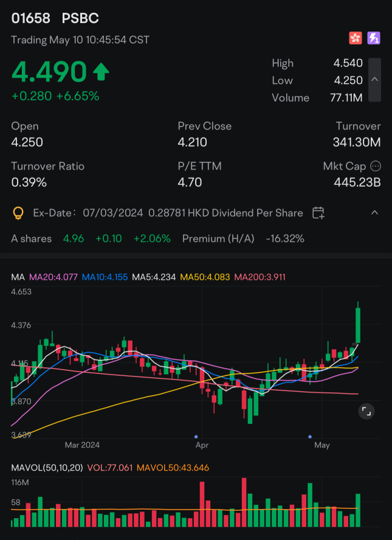Tap the A shares price 4.96
Viewport: 392px width, 540px height.
pos(74,238)
